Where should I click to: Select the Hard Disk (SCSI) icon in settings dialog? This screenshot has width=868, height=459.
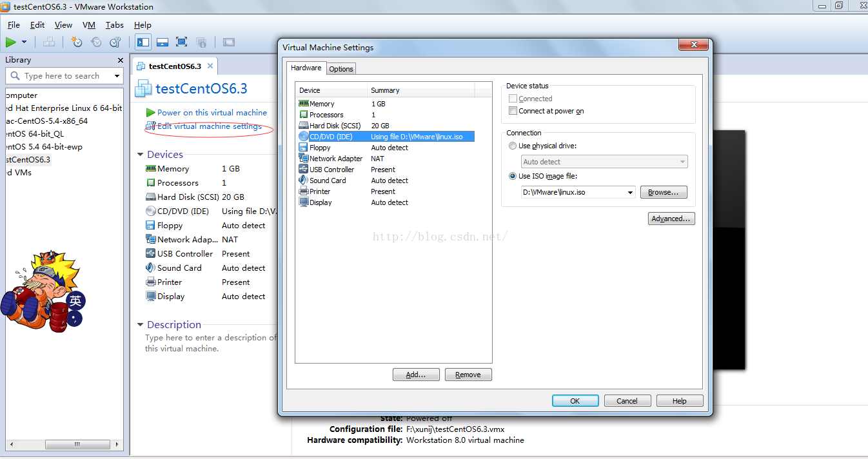click(303, 125)
